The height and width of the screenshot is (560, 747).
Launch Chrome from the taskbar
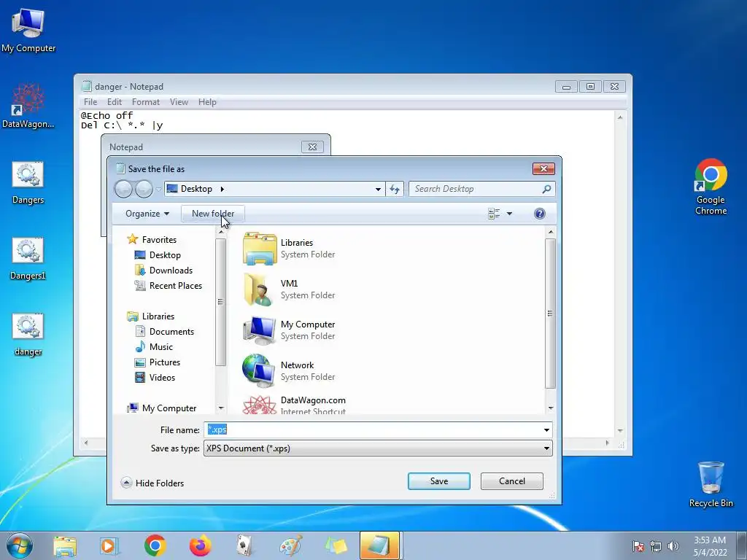coord(155,545)
